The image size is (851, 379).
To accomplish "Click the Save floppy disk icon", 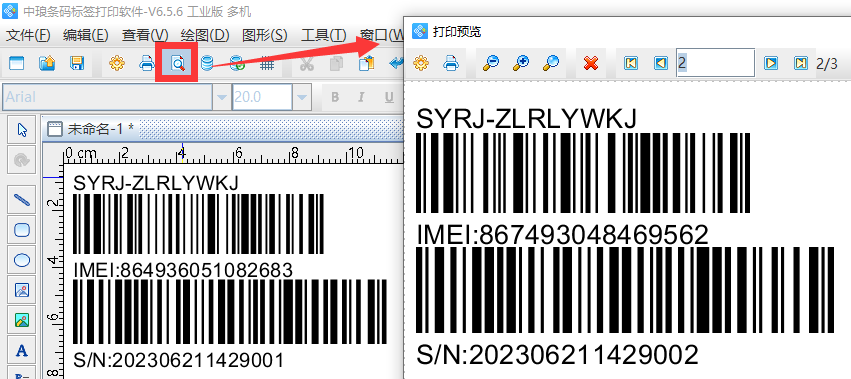I will [77, 64].
